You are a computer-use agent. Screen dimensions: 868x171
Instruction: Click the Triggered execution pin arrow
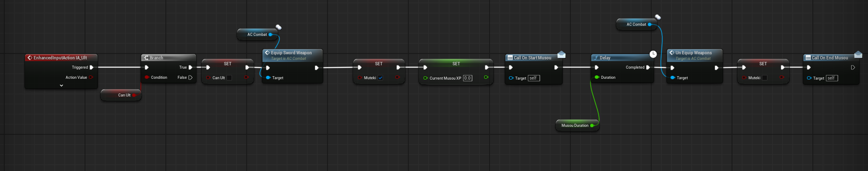tap(91, 67)
